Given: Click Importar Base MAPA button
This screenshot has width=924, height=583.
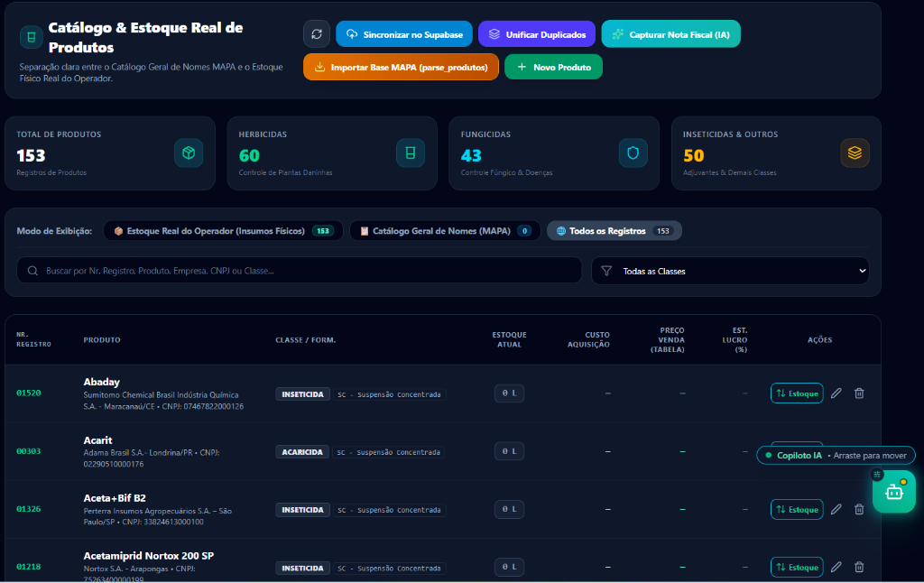Looking at the screenshot, I should (401, 67).
